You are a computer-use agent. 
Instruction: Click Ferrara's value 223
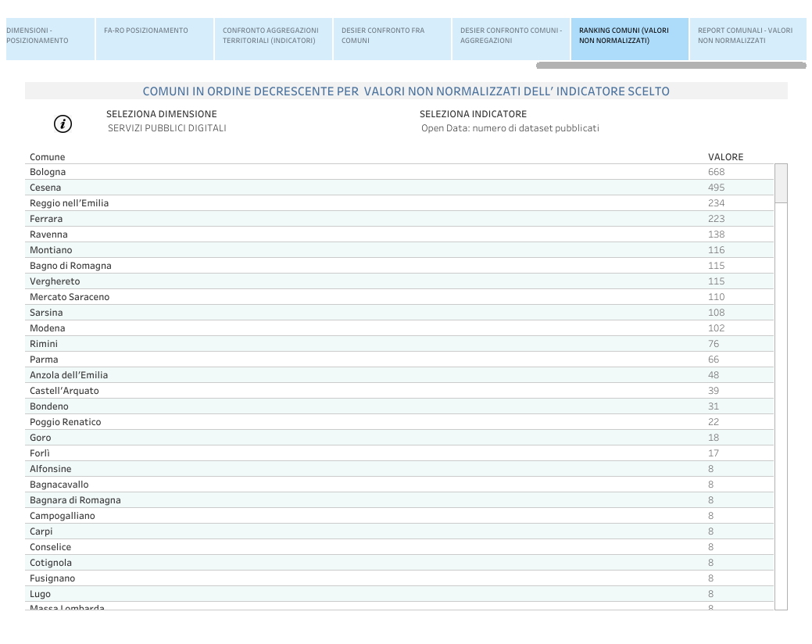716,219
